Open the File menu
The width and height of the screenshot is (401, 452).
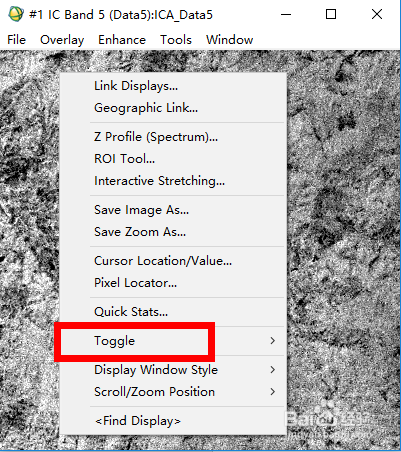[x=16, y=40]
